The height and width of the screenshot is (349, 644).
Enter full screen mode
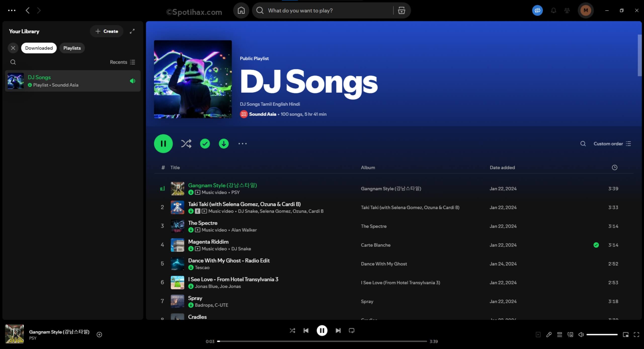click(636, 335)
